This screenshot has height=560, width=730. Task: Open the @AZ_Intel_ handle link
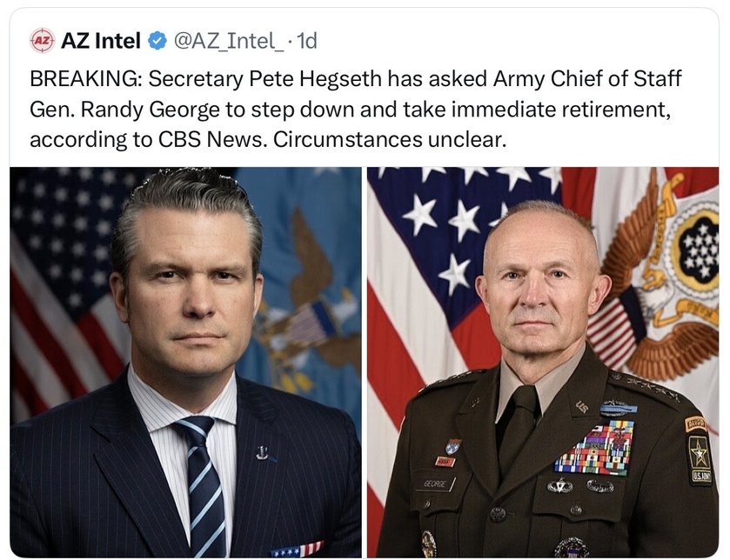click(229, 40)
